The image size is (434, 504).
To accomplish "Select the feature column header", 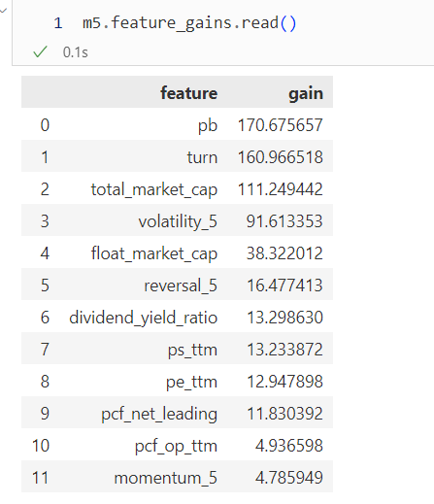I will coord(189,93).
